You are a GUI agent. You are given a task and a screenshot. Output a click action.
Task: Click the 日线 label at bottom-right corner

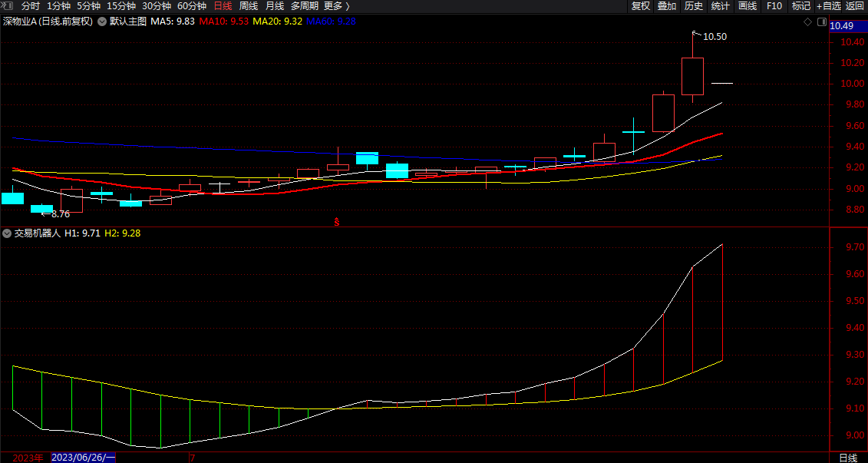click(847, 458)
